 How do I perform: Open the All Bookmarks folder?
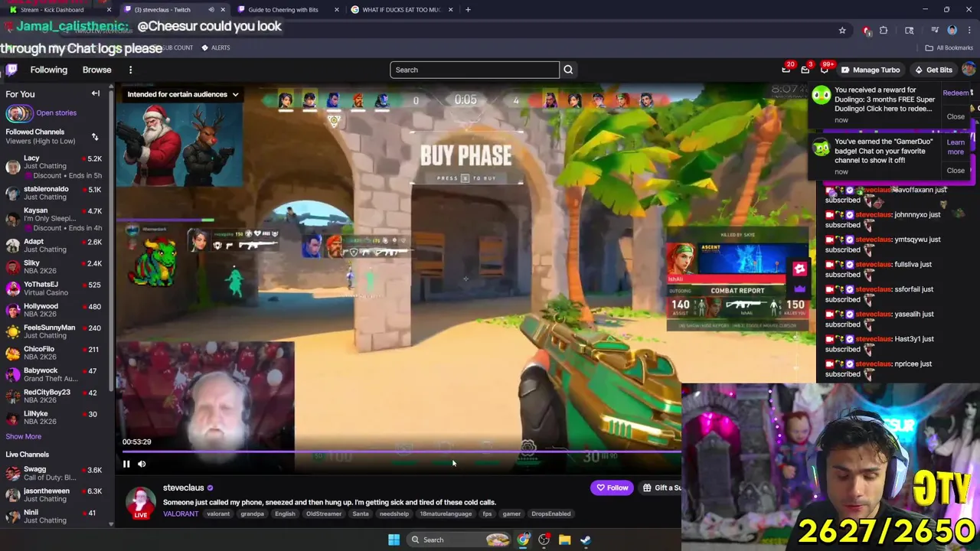[x=949, y=47]
